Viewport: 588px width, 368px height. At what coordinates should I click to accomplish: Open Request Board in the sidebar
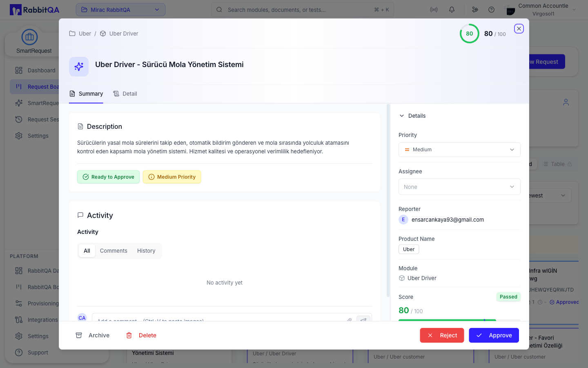pyautogui.click(x=35, y=87)
